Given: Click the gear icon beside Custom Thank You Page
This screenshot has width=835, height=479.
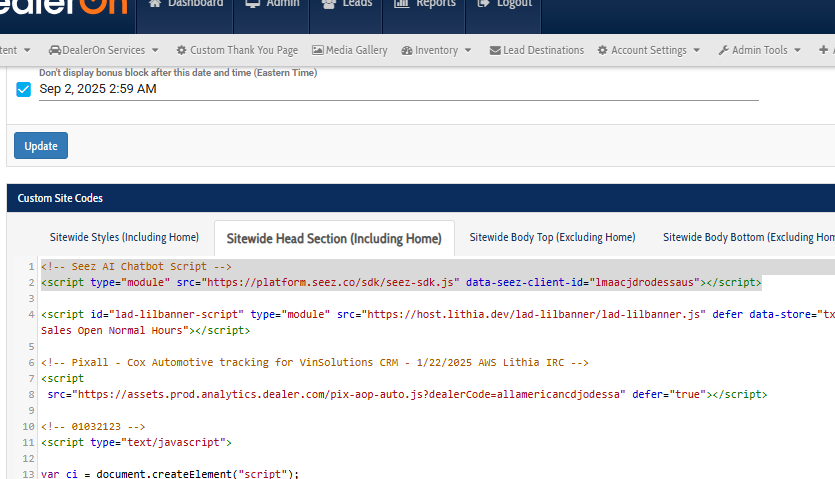Looking at the screenshot, I should pos(182,50).
